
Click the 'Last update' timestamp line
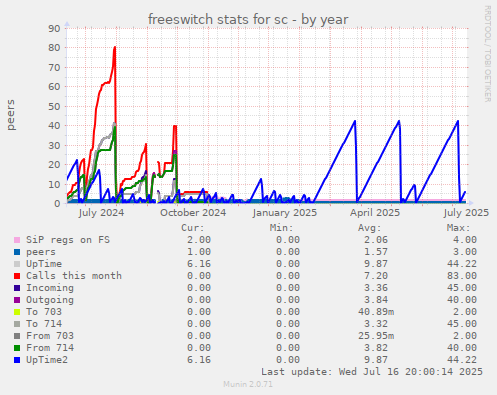tap(372, 372)
